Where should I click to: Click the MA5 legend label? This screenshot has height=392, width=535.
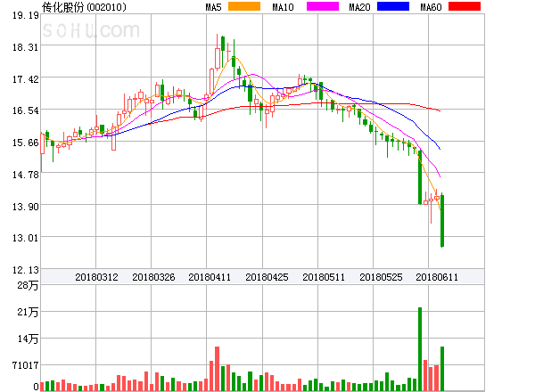click(213, 7)
